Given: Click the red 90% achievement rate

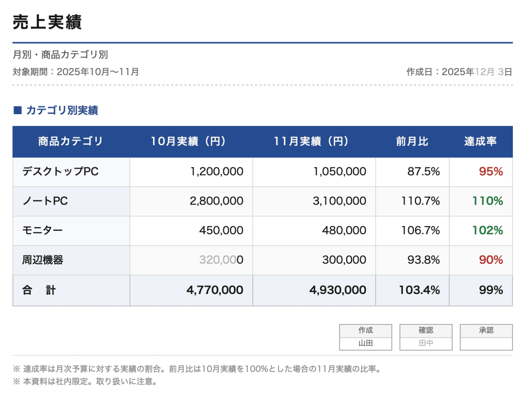Looking at the screenshot, I should 491,260.
